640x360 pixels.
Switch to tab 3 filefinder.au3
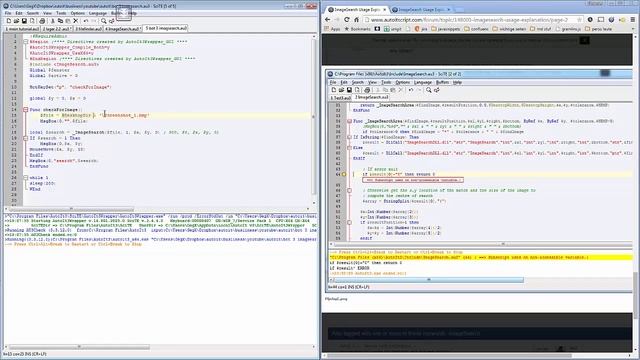(x=89, y=29)
